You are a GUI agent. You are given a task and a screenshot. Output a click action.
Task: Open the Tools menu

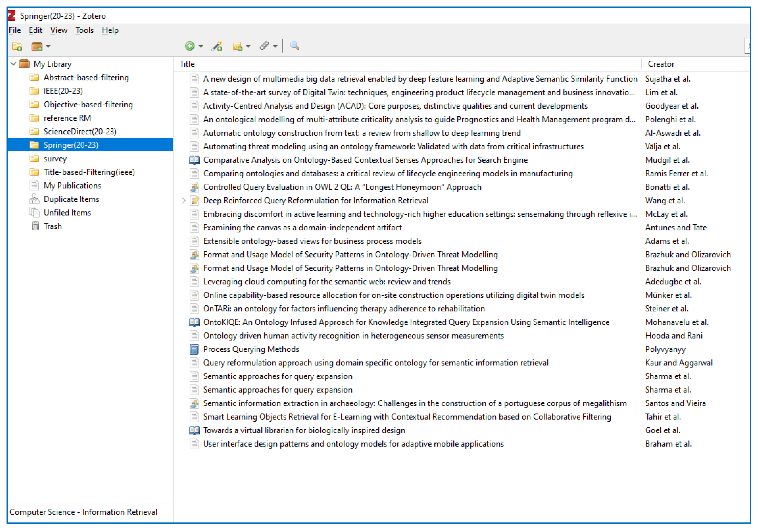[x=85, y=30]
